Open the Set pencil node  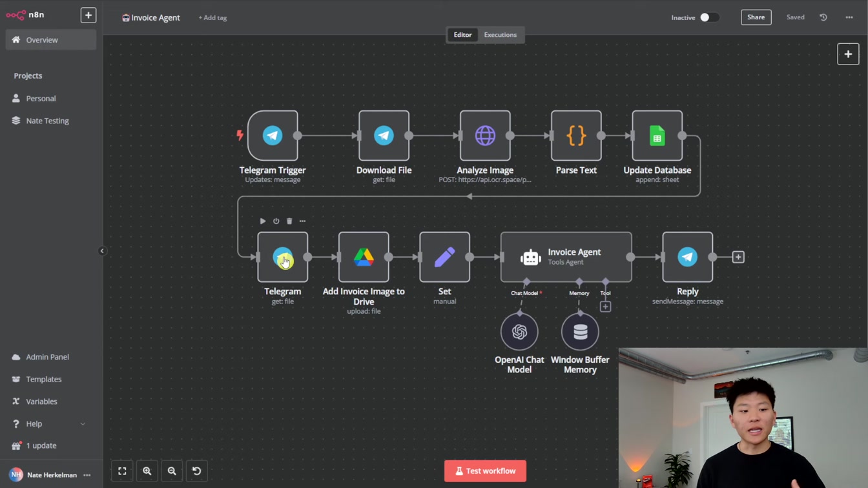pyautogui.click(x=445, y=257)
